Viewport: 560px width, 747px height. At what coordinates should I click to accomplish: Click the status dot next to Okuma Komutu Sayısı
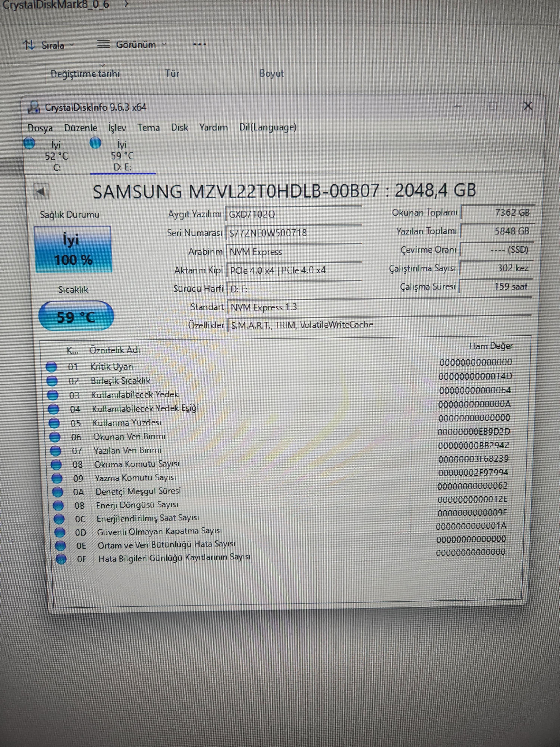coord(56,465)
